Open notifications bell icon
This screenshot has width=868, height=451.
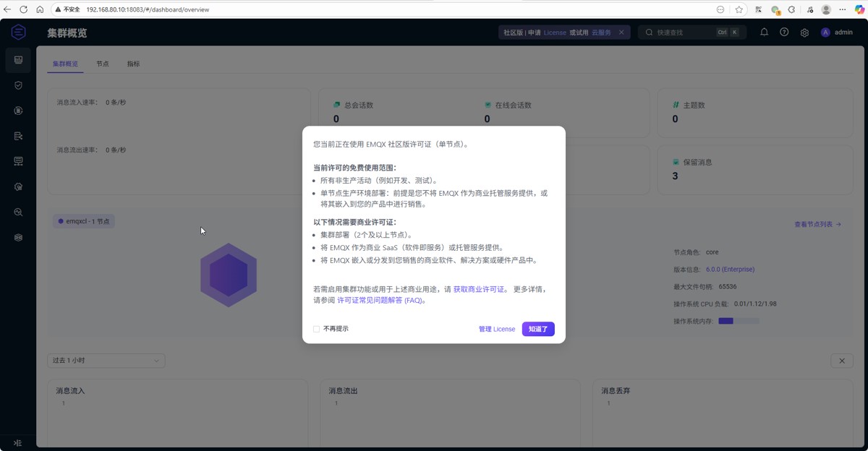tap(764, 33)
